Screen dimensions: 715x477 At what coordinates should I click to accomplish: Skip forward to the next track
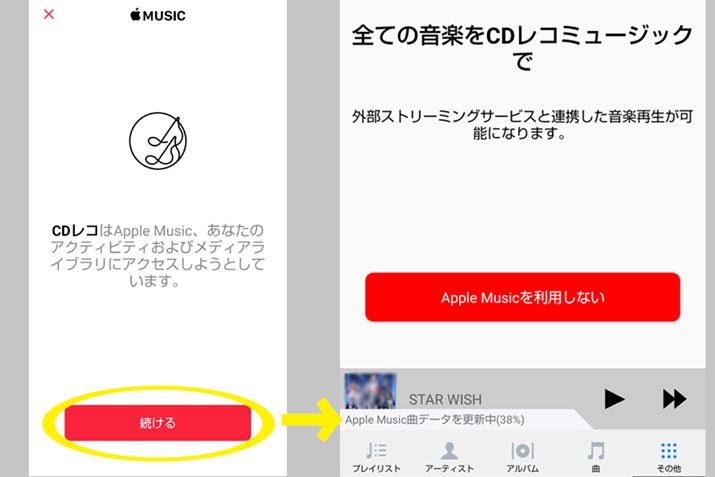[674, 399]
